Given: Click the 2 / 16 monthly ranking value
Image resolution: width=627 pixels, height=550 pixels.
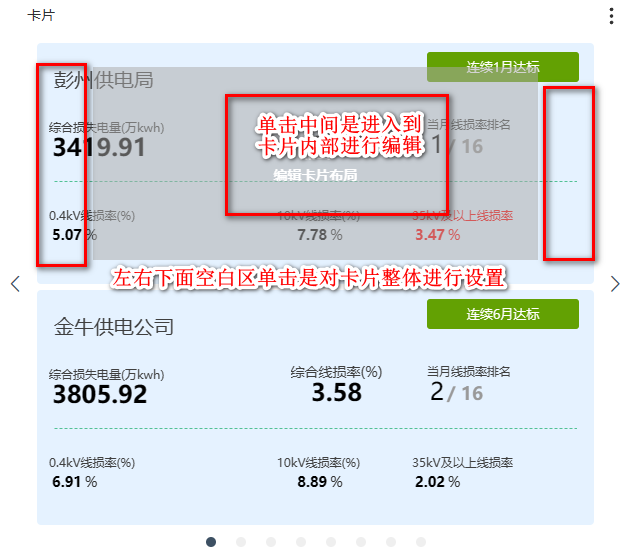Looking at the screenshot, I should click(x=456, y=392).
